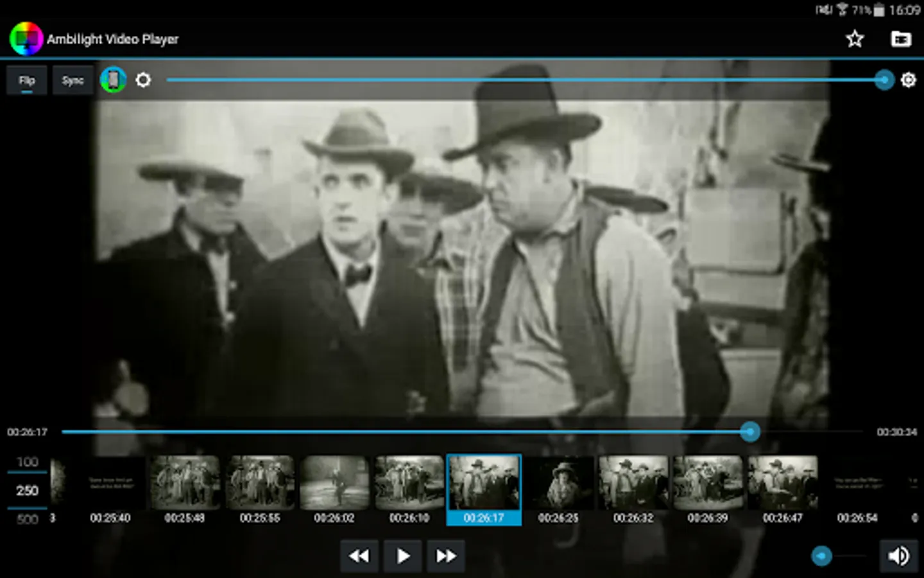Toggle the Flip option
This screenshot has height=578, width=924.
[x=26, y=80]
